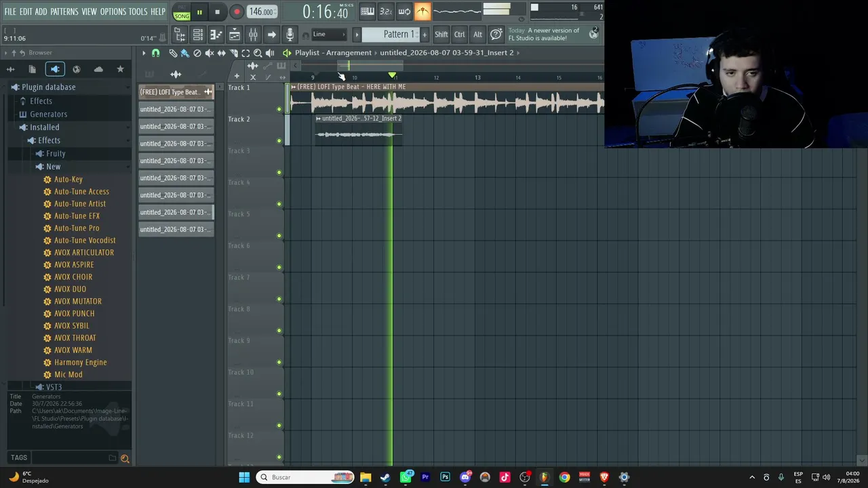Open the pattern selector arrow before Pattern 1
The width and height of the screenshot is (868, 488).
pos(357,35)
